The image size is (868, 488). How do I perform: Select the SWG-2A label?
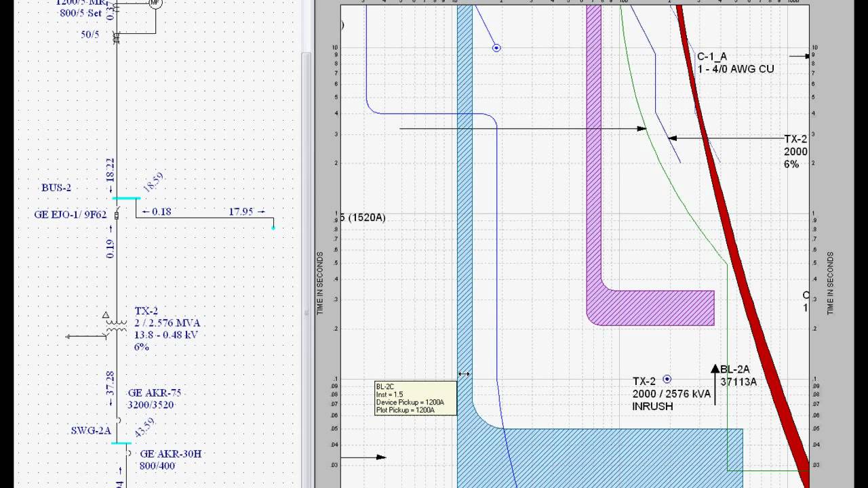[91, 431]
